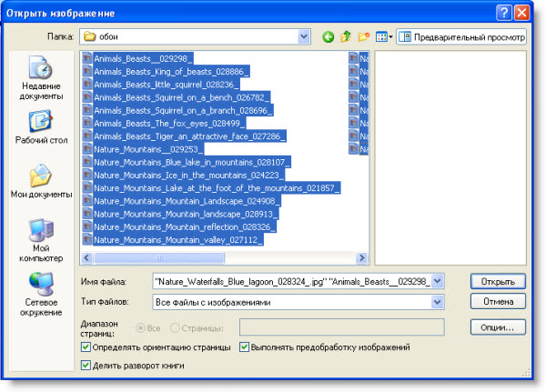The width and height of the screenshot is (546, 392).
Task: Create a new folder icon
Action: (x=363, y=36)
